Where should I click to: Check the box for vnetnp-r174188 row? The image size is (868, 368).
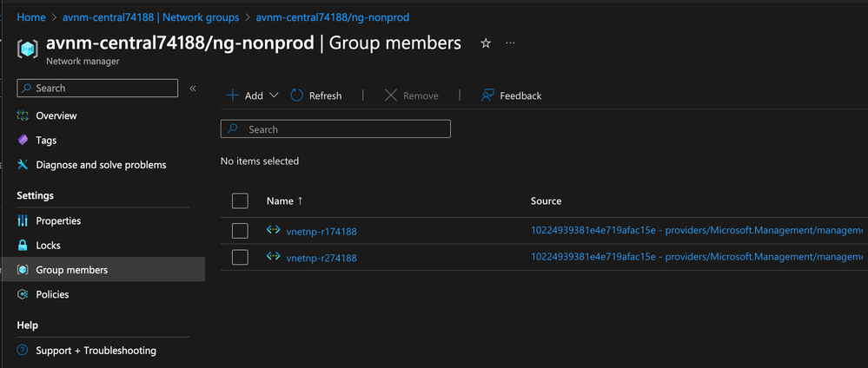240,231
